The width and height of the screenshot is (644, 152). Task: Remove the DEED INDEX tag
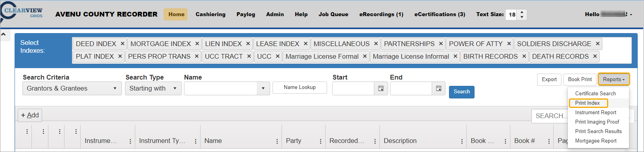coord(123,44)
